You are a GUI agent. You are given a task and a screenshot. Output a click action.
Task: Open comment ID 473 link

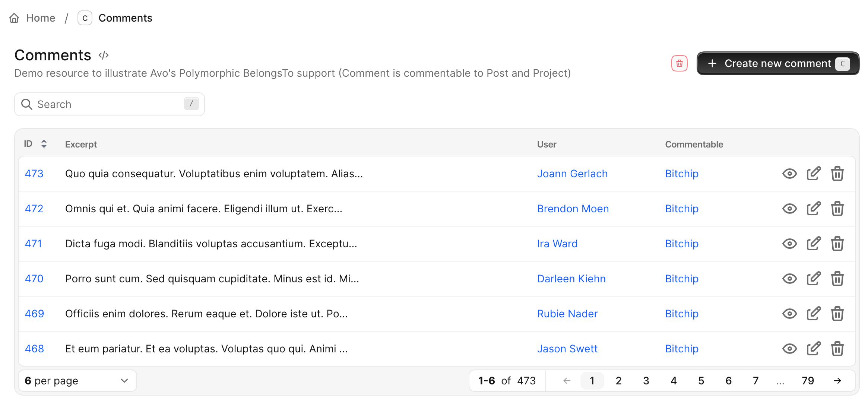pos(34,174)
